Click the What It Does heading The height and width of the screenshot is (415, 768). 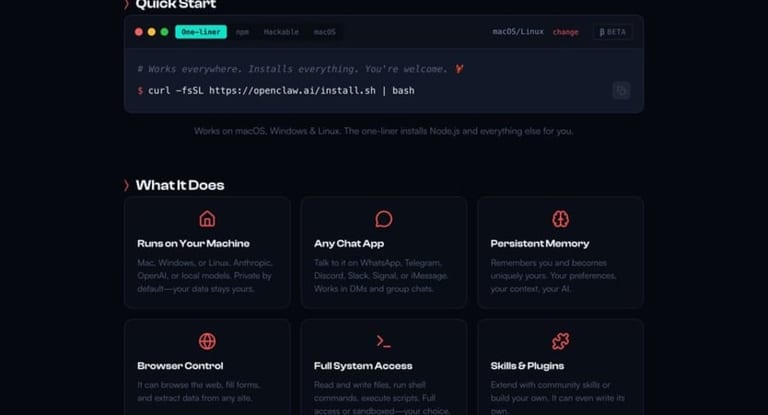coord(180,185)
